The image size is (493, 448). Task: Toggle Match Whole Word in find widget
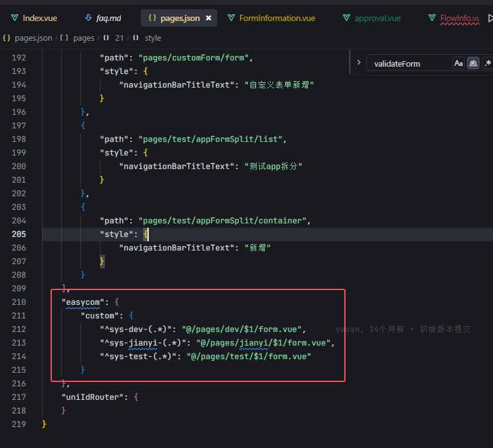(x=473, y=63)
